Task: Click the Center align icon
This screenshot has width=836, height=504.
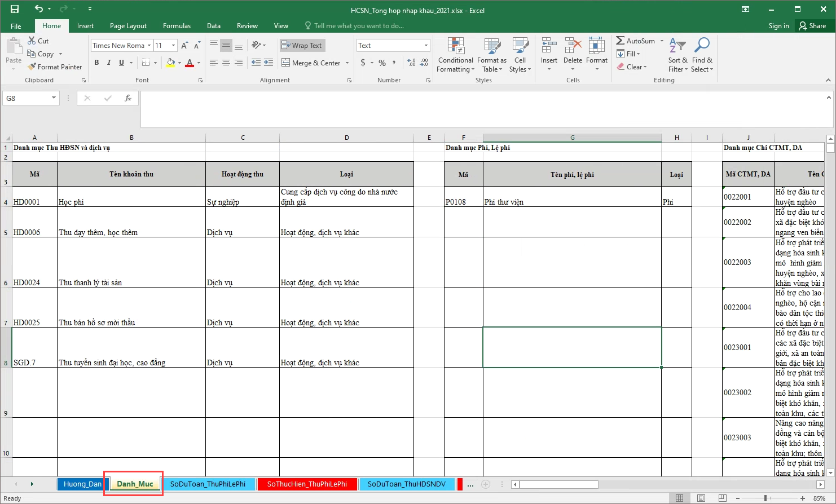Action: pos(226,63)
